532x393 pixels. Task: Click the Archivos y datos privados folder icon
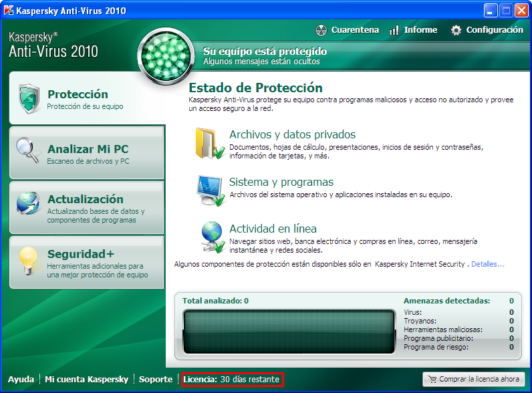tap(210, 144)
